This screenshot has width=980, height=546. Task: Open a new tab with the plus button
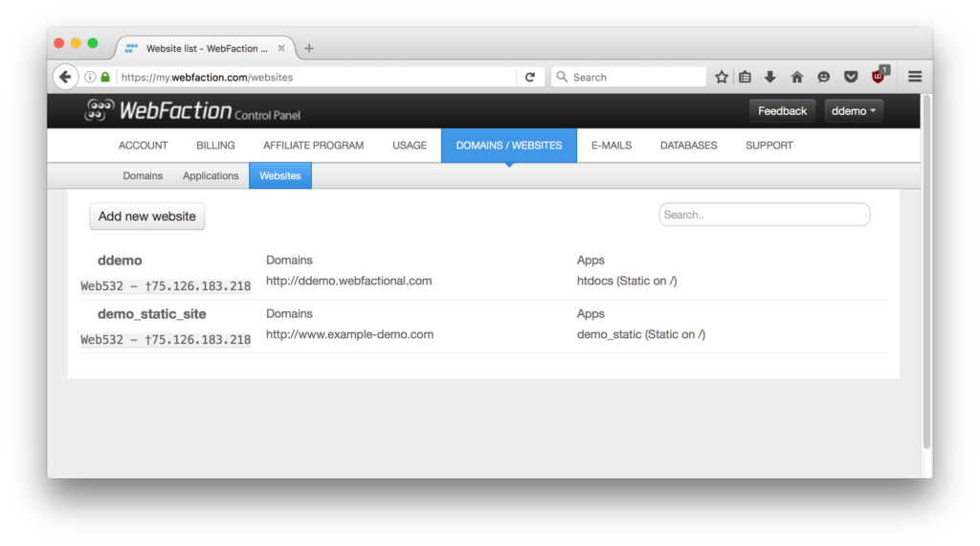click(309, 48)
